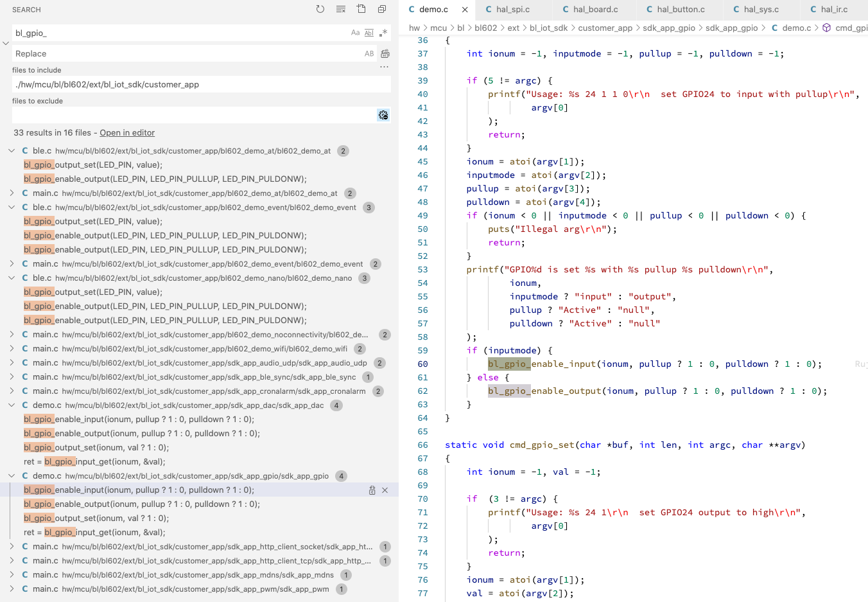Turn on Use Regular Expression
Viewport: 868px width, 602px height.
[x=383, y=33]
